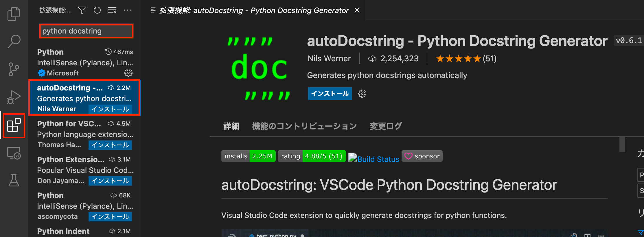Open the Run and Debug view
This screenshot has height=237, width=644.
coord(14,97)
